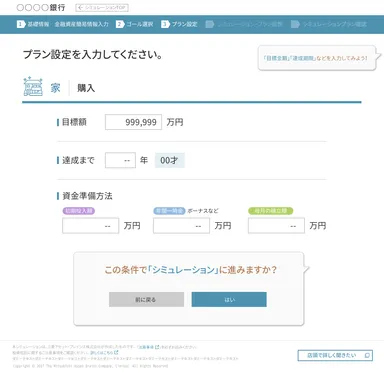Confirm with the blue はい button
This screenshot has height=372, width=384.
[229, 299]
